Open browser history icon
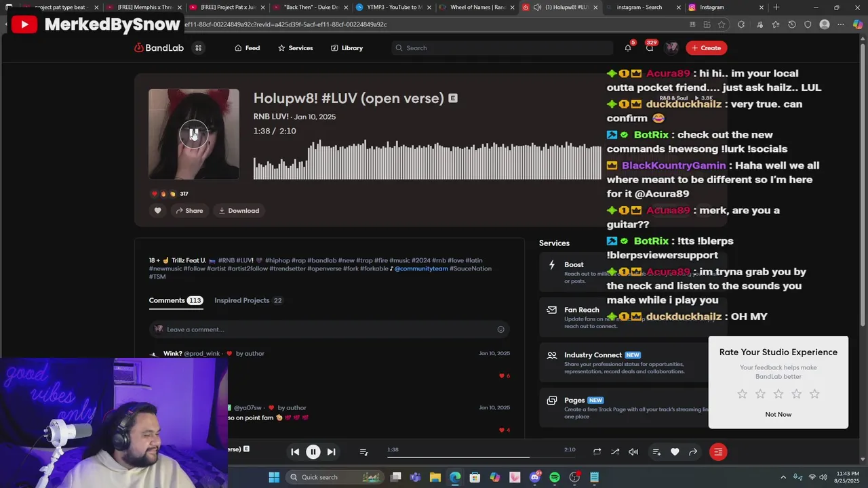868x488 pixels. coord(792,24)
